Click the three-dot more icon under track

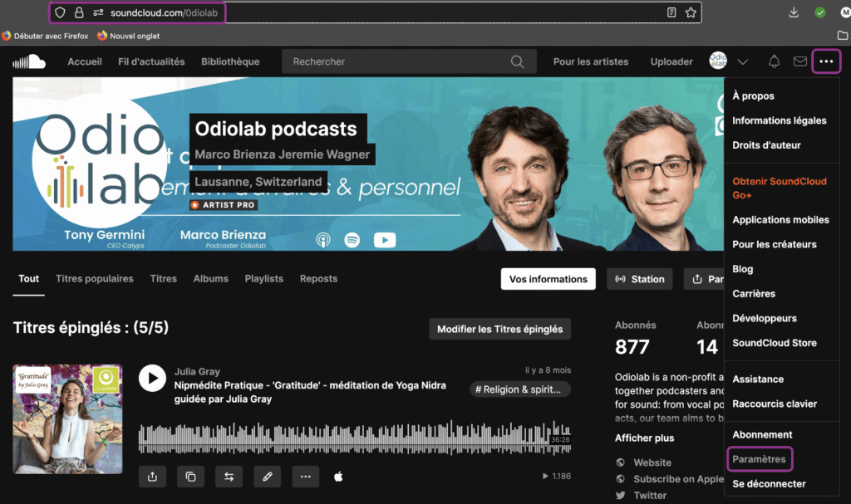pos(306,477)
